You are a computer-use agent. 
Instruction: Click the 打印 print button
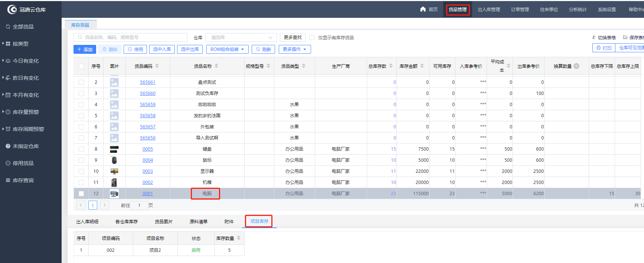tap(604, 48)
